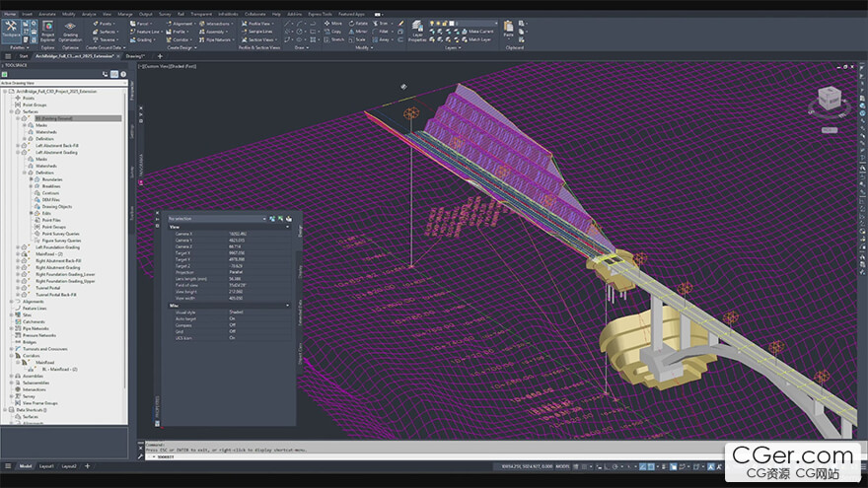Select the Tunnel Portal surface
868x488 pixels.
click(x=48, y=288)
